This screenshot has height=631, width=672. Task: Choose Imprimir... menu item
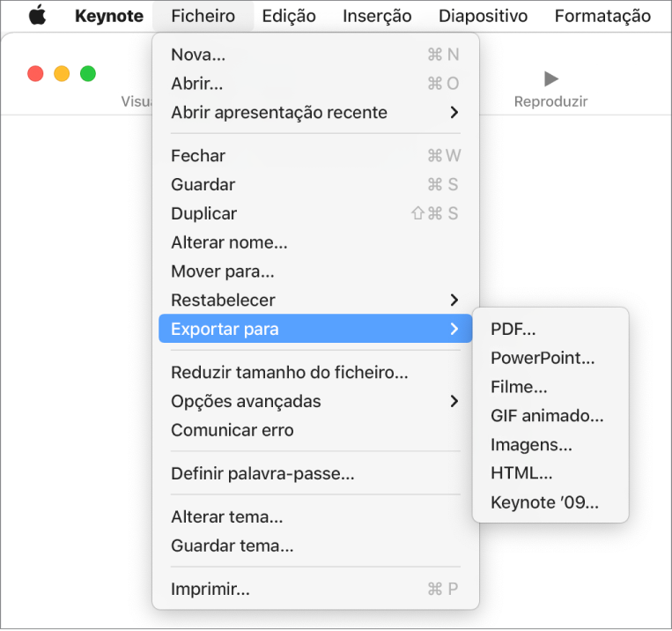pos(315,589)
